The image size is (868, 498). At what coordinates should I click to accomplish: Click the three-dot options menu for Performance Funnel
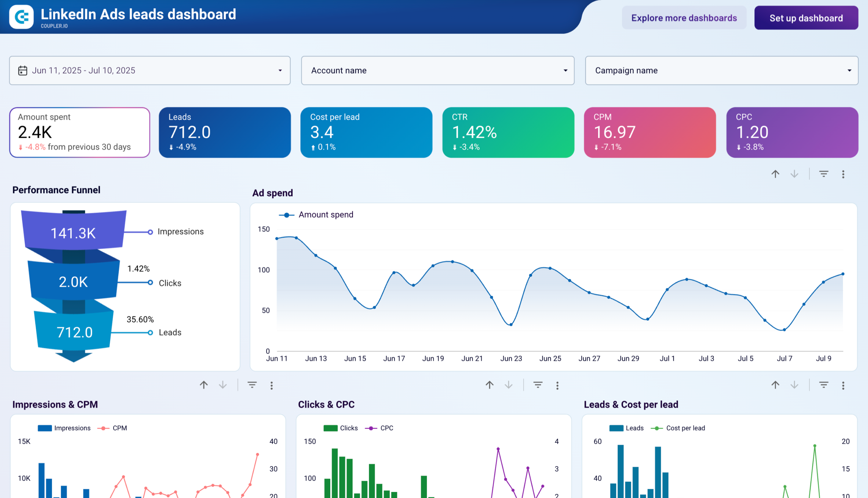coord(272,385)
